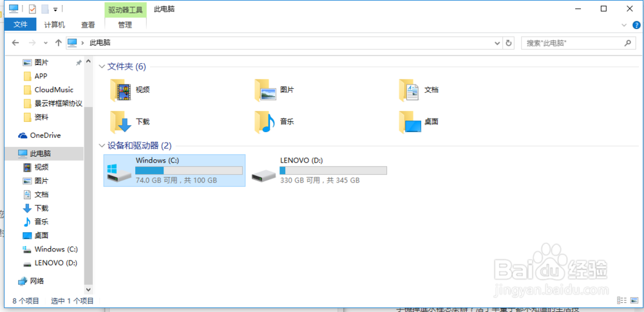Screen dimensions: 644x312
Task: Select the Windows (C:) drive icon
Action: 119,173
